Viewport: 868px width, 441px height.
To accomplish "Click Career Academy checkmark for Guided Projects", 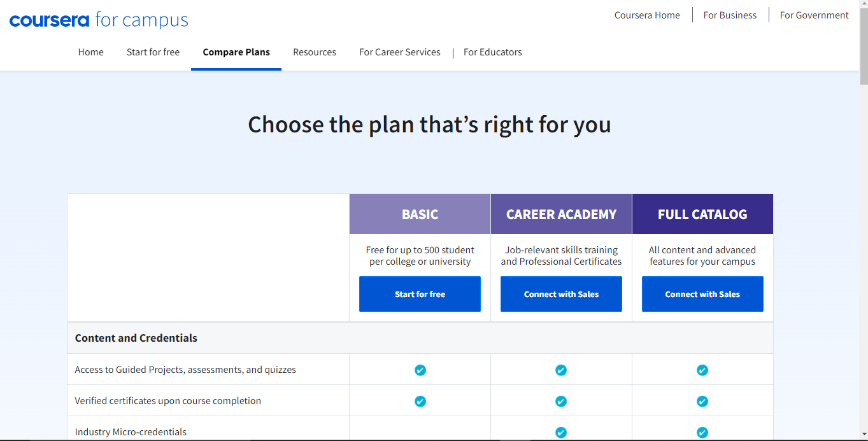I will [x=561, y=370].
